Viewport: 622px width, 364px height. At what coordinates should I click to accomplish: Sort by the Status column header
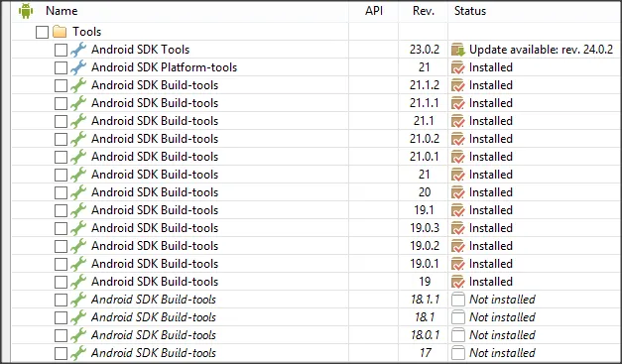[x=470, y=11]
